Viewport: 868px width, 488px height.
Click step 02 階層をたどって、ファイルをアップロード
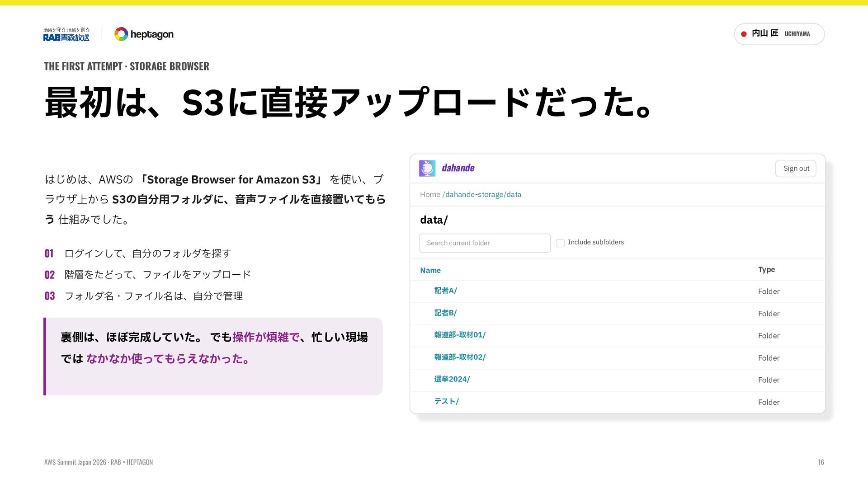tap(147, 275)
